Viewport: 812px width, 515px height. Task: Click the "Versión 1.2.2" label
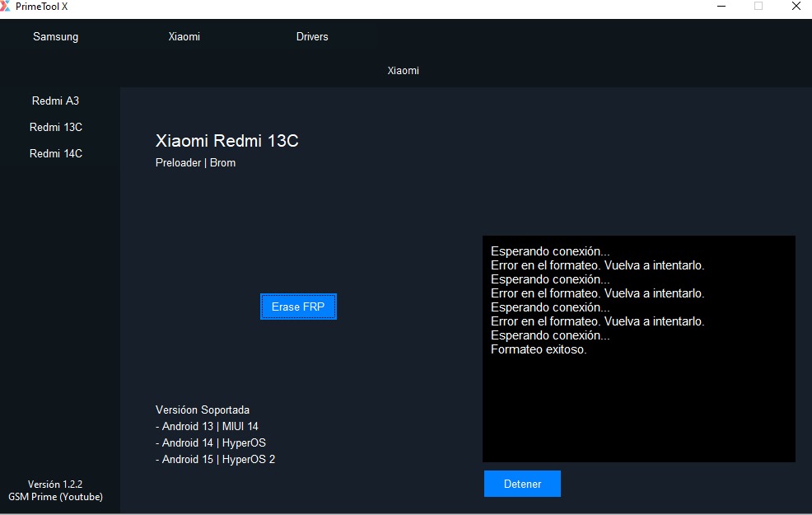click(55, 484)
